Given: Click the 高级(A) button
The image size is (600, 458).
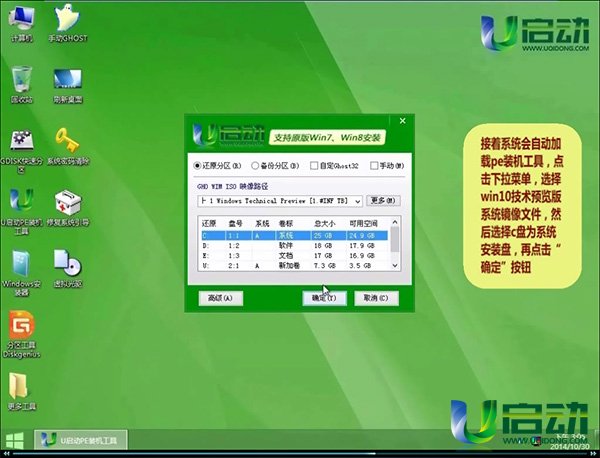Looking at the screenshot, I should [220, 298].
